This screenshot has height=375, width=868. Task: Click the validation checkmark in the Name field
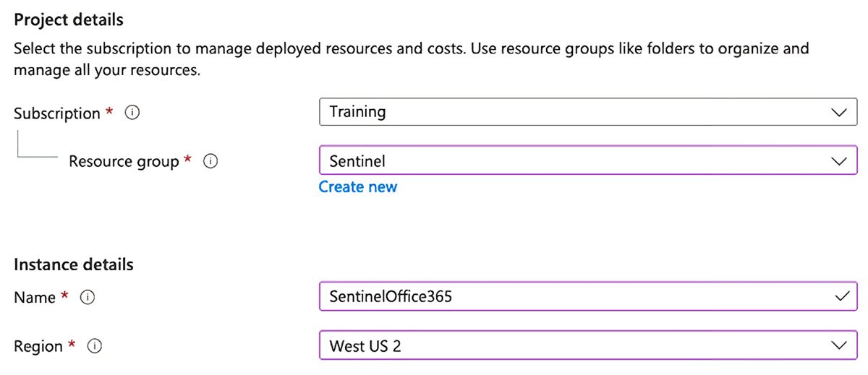pyautogui.click(x=840, y=297)
